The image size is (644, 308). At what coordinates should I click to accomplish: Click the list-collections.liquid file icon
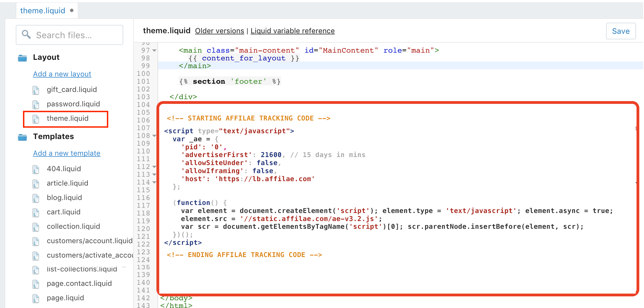pos(36,269)
